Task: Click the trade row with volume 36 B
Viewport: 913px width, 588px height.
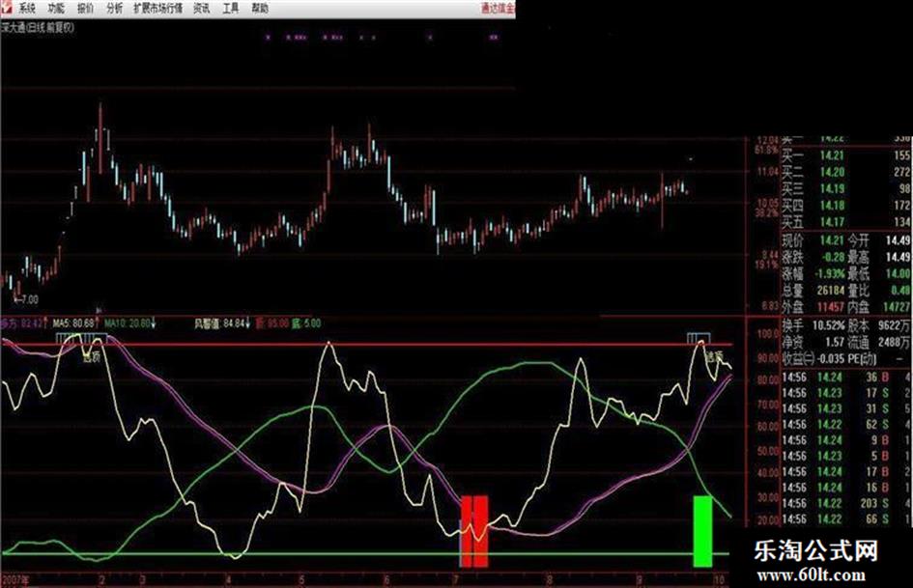Action: coord(846,378)
